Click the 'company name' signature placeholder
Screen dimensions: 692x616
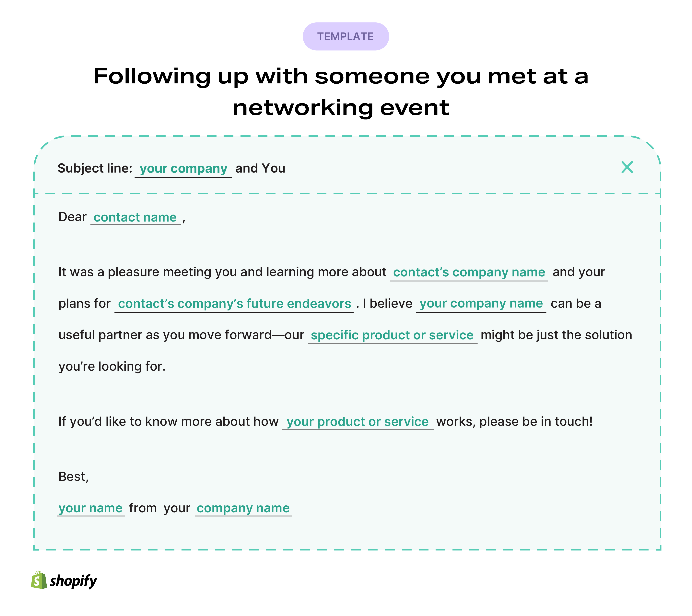click(x=243, y=509)
